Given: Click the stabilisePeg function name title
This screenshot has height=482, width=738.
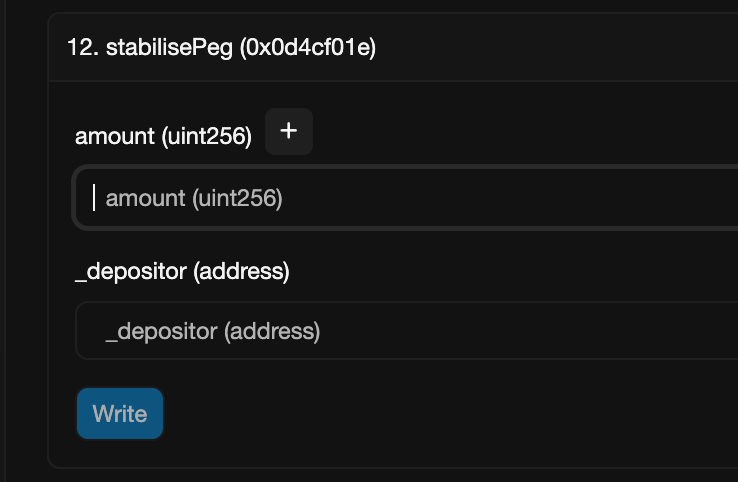Looking at the screenshot, I should pos(169,47).
